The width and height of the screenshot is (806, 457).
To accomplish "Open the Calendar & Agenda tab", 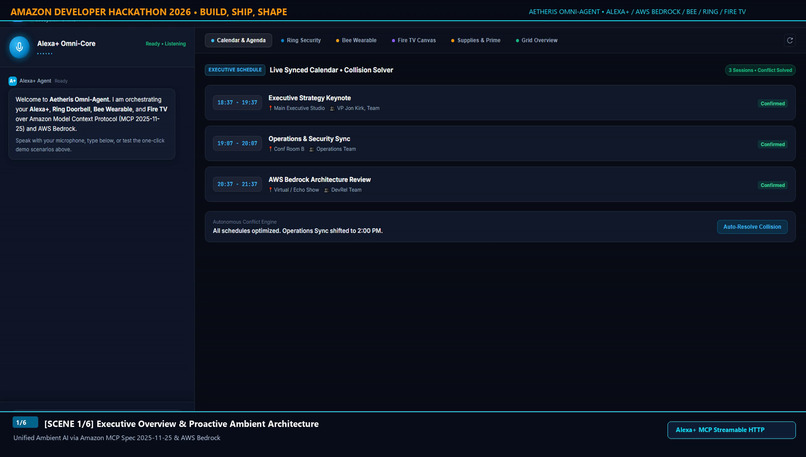I will coord(239,40).
